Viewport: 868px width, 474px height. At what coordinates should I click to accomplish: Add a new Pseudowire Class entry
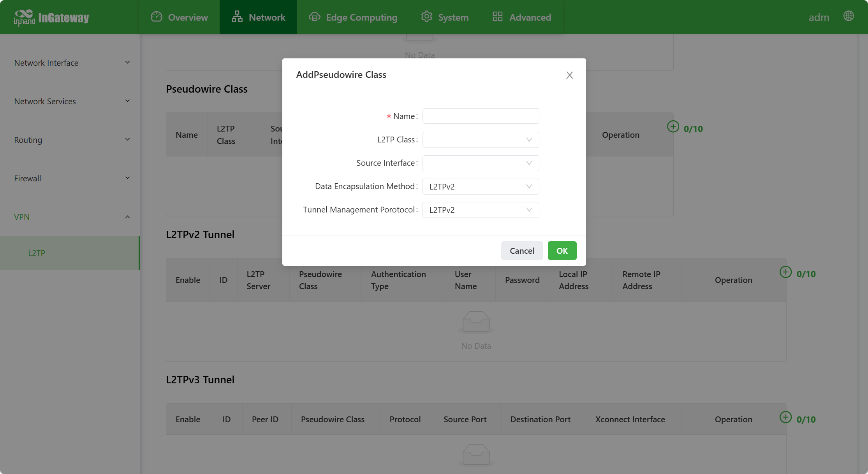click(x=673, y=127)
